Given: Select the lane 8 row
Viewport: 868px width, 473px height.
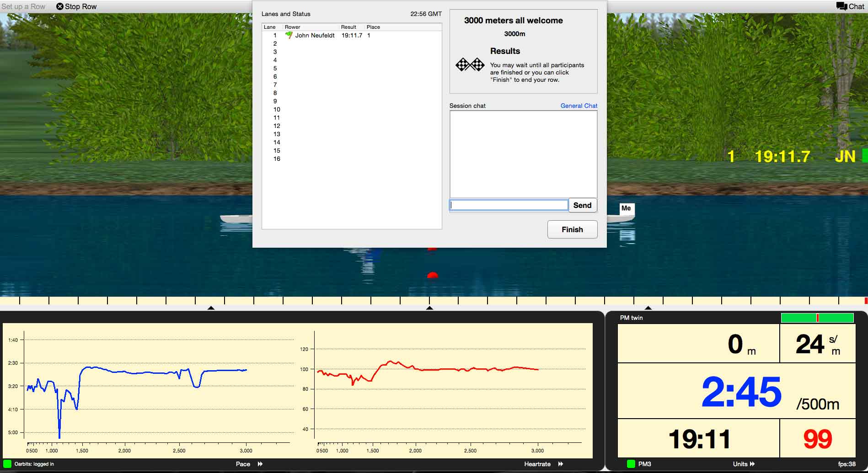Looking at the screenshot, I should pos(352,93).
